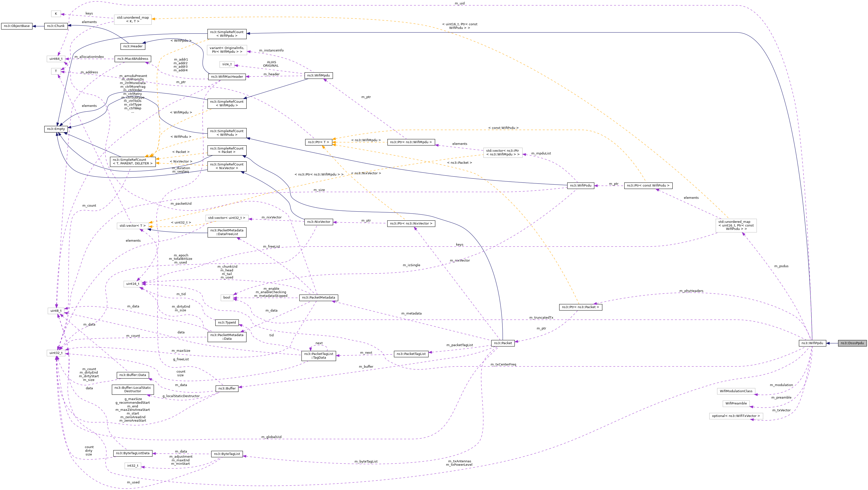Select the SimpleRefCount< T, PARENT, DELETER > node
Viewport: 868px width, 490px height.
(133, 162)
